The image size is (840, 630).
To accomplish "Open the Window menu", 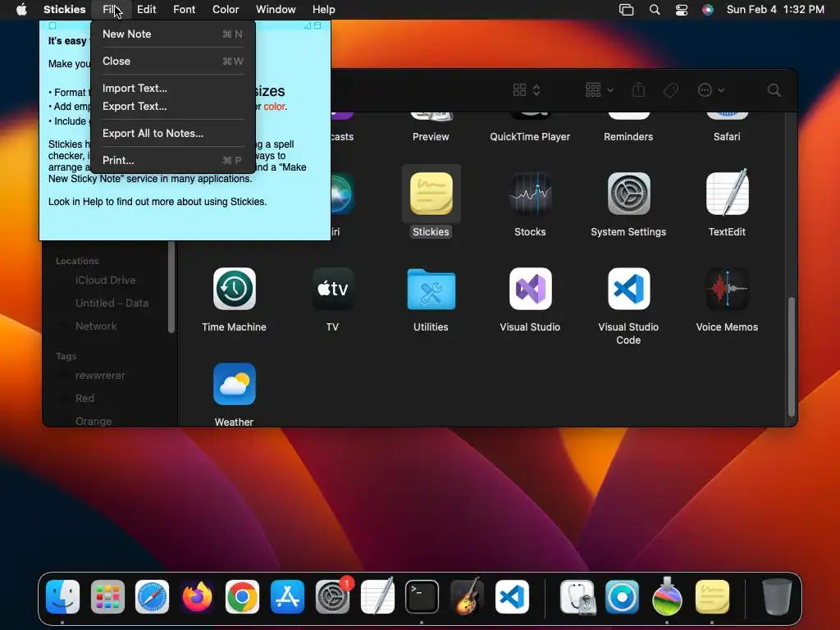I will pyautogui.click(x=276, y=10).
